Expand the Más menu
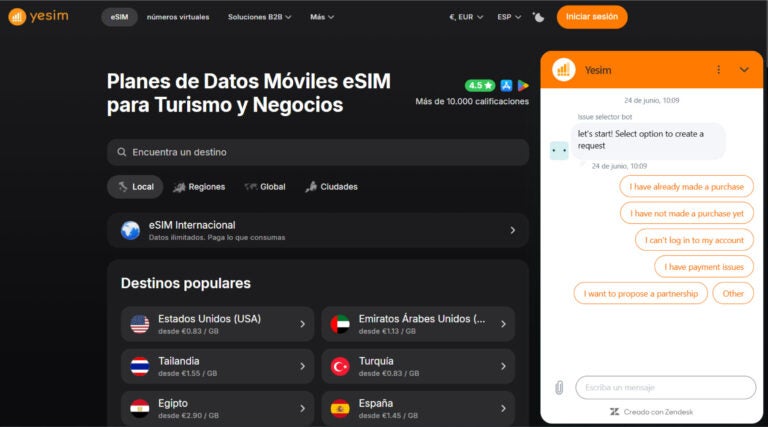The height and width of the screenshot is (427, 768). [322, 17]
